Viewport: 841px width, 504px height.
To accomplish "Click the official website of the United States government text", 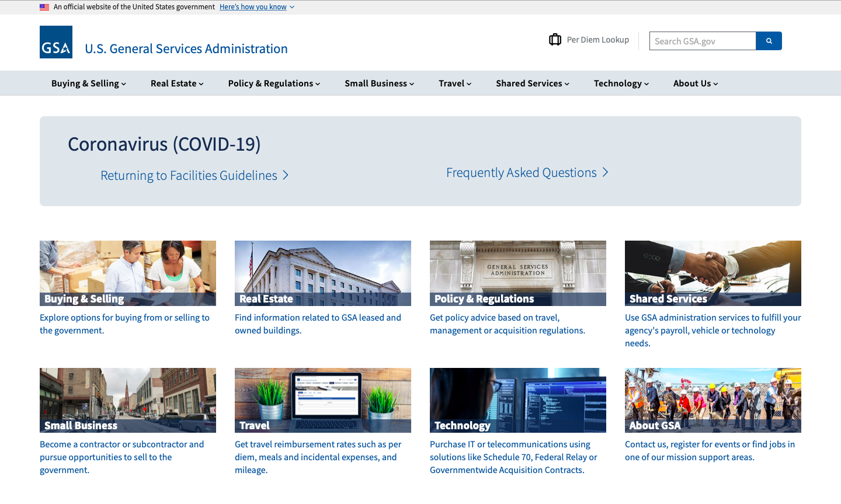I will 134,7.
